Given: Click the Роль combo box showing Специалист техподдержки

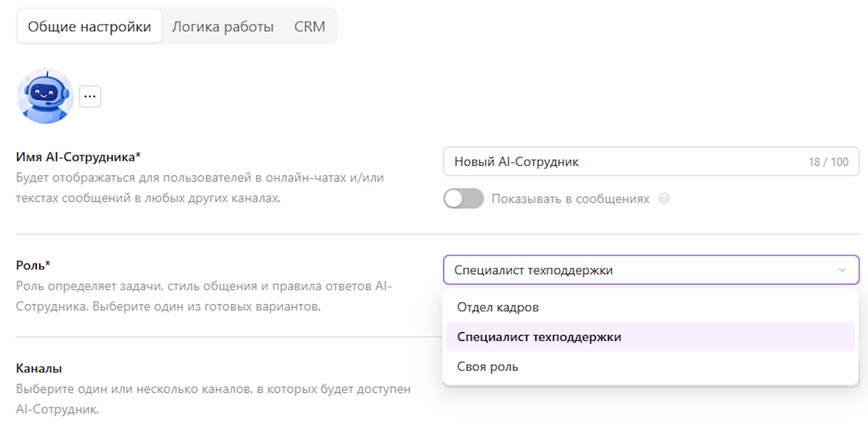Looking at the screenshot, I should (651, 270).
